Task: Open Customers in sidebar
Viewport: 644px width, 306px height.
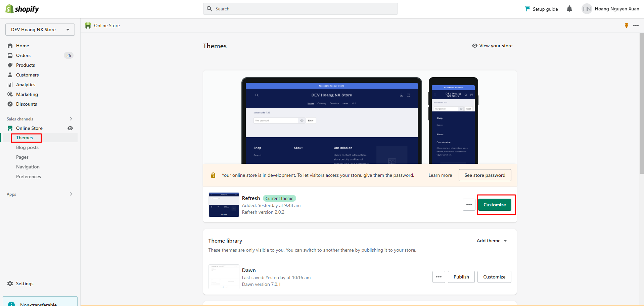Action: 28,75
